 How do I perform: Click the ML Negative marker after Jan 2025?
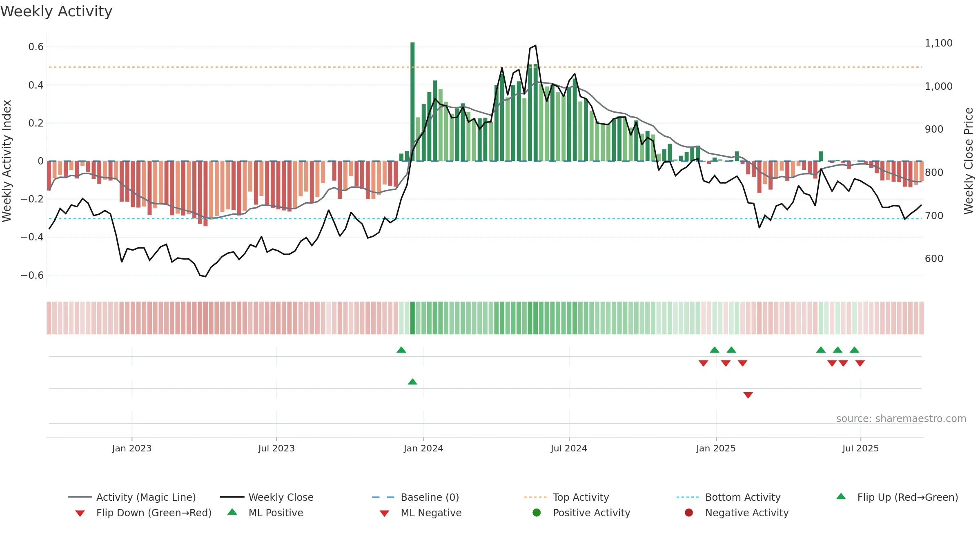748,395
